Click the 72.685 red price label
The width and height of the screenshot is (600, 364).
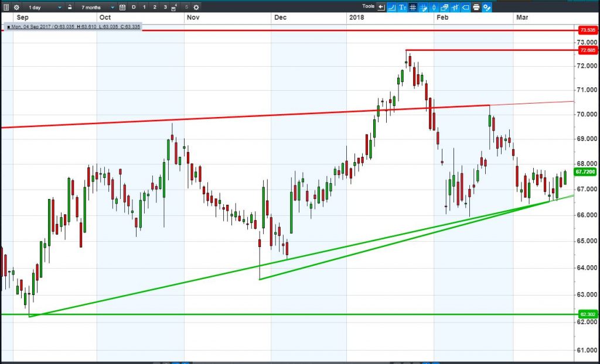(588, 50)
